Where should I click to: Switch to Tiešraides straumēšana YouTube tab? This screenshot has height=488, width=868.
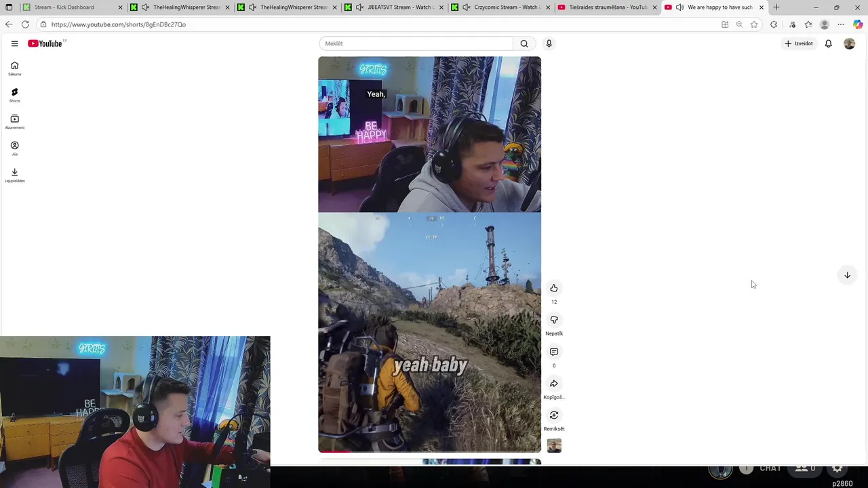click(608, 7)
